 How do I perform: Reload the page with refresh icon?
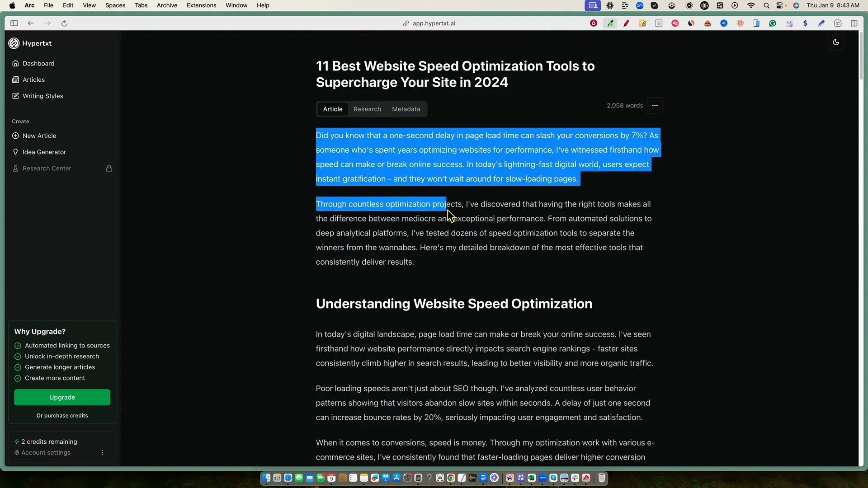click(x=64, y=23)
